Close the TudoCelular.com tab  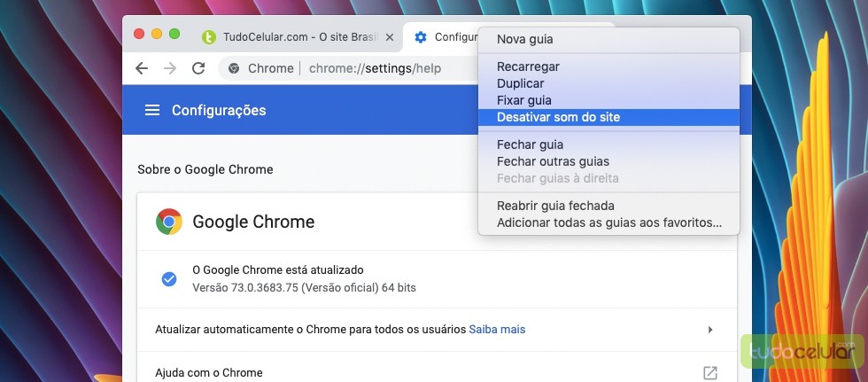pos(389,37)
